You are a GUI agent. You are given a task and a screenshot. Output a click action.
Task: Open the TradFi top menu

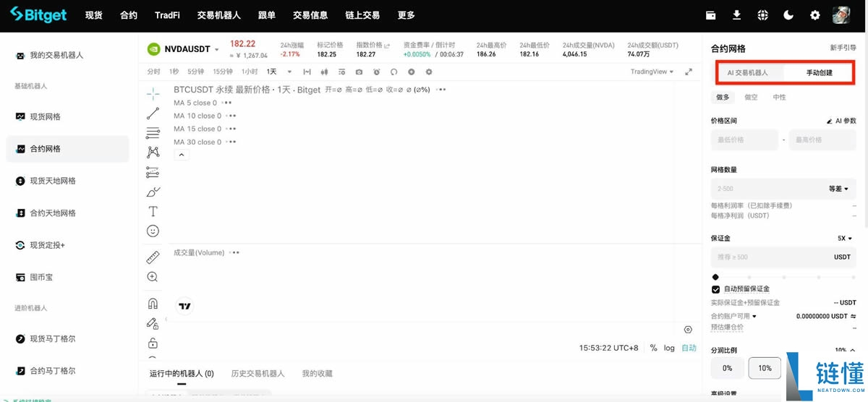[x=167, y=15]
